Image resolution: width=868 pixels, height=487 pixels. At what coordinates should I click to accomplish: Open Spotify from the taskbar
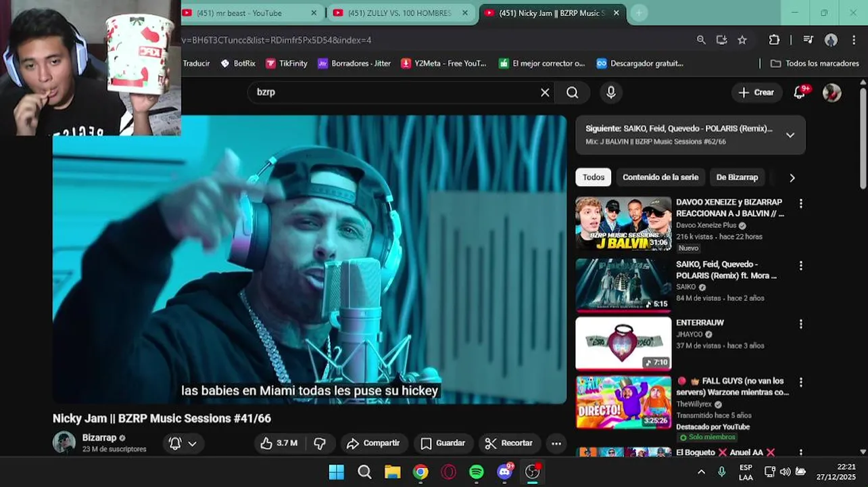(477, 471)
